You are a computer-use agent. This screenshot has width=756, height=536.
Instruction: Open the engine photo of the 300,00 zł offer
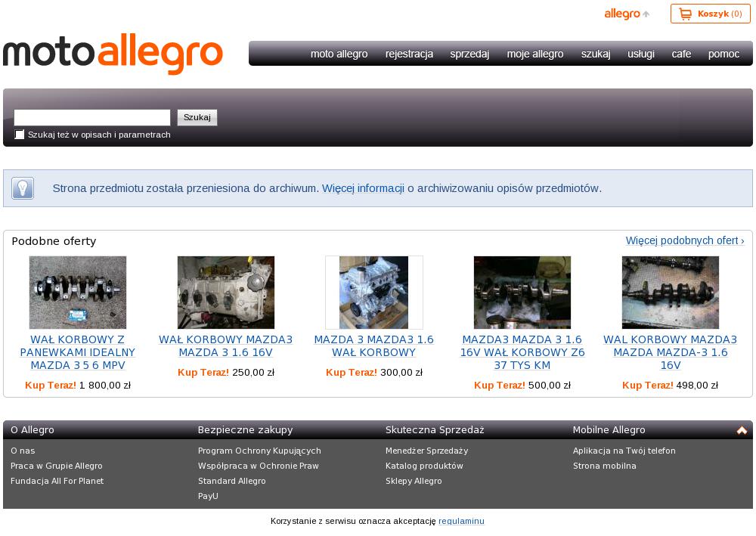pos(374,293)
